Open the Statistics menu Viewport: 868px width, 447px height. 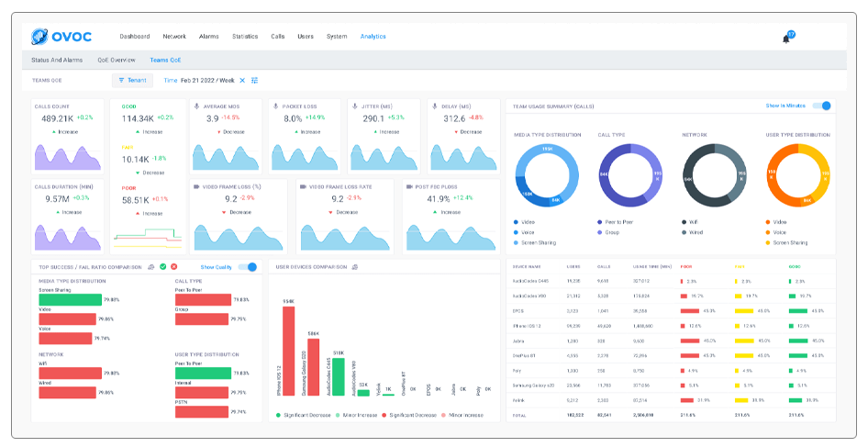[245, 37]
